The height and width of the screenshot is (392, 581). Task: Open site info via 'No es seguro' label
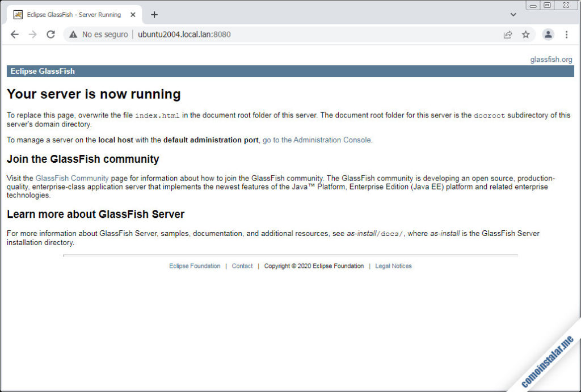tap(105, 34)
